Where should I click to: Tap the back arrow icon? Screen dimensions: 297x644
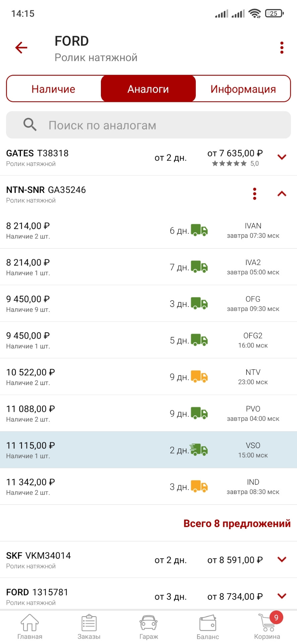pyautogui.click(x=21, y=48)
